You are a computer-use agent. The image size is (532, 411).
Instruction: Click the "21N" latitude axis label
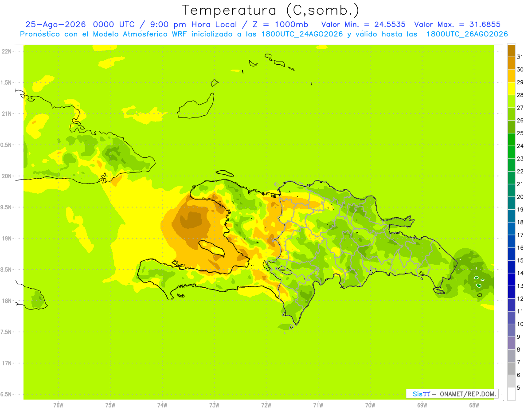tap(7, 114)
